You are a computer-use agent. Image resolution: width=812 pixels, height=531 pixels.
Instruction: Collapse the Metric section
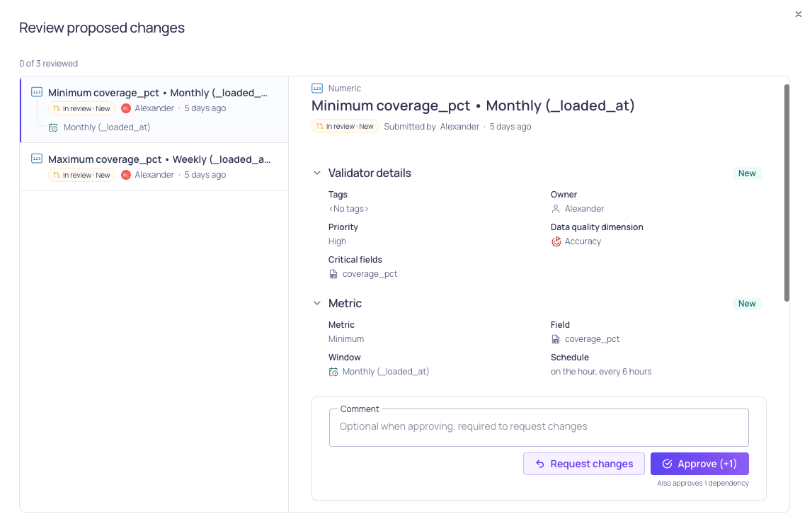tap(317, 304)
